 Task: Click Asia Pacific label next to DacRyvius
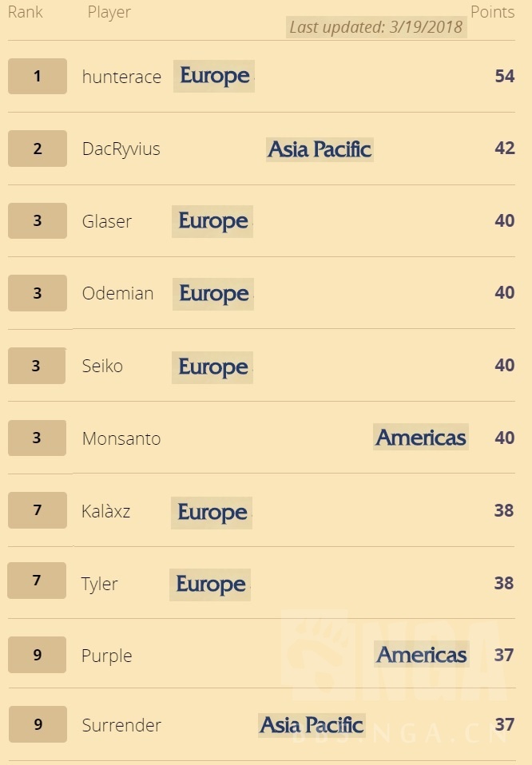(320, 149)
